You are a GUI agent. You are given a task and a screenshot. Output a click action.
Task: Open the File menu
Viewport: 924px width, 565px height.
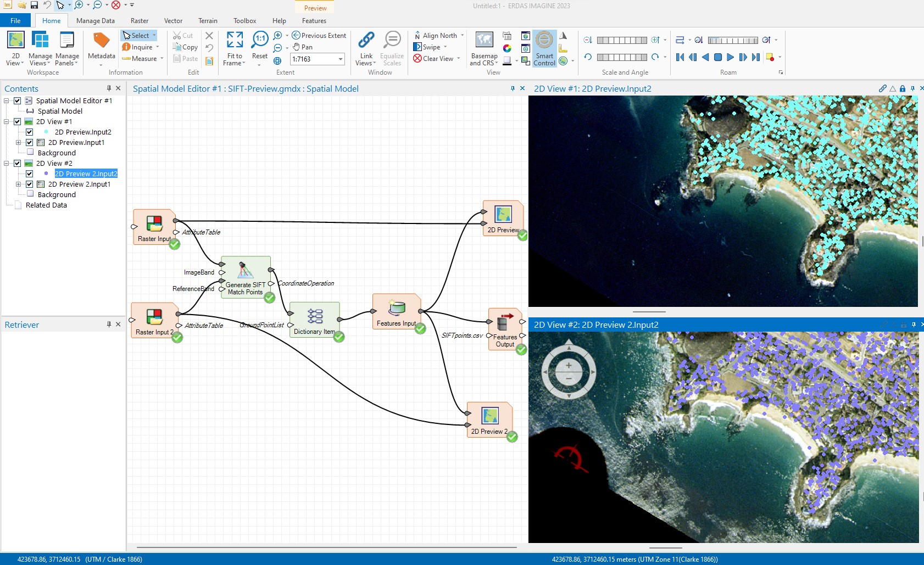pos(15,20)
